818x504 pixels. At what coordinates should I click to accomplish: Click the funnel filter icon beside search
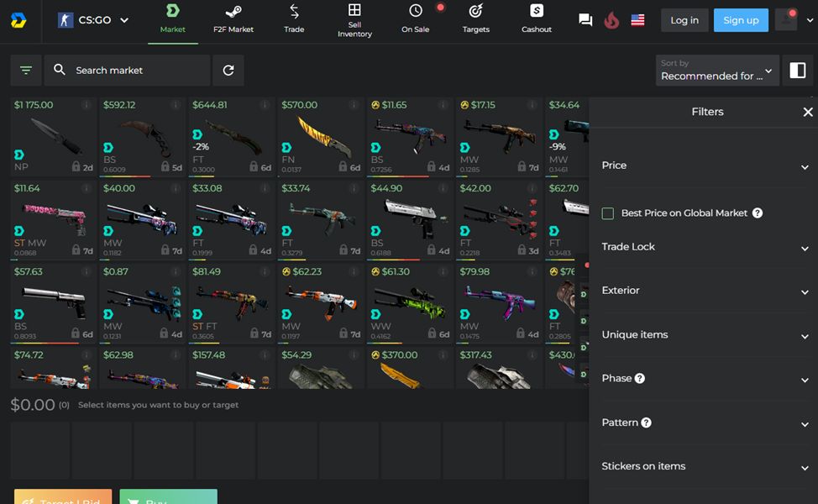click(25, 70)
